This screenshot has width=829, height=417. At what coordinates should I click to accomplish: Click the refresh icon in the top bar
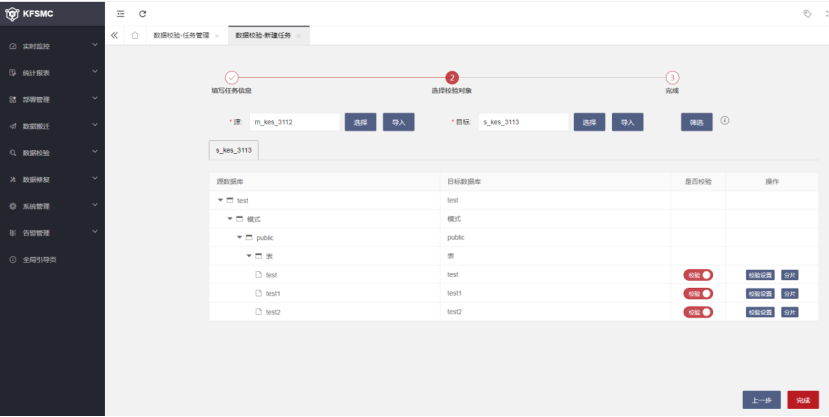(142, 14)
